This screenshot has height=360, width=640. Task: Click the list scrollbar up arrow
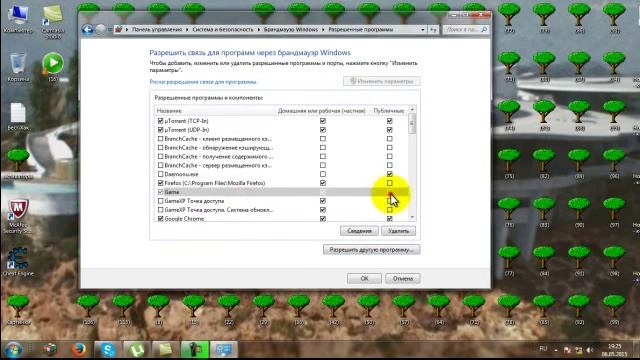pos(412,110)
